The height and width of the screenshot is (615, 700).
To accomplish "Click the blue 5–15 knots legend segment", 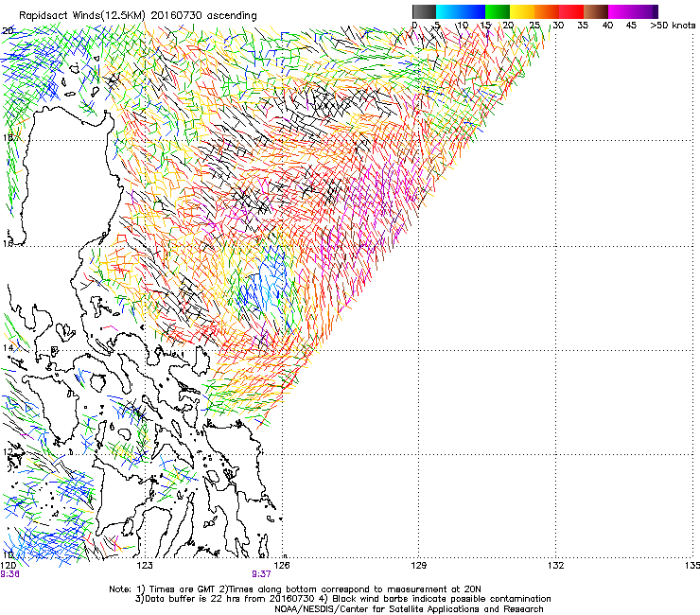I will tap(461, 11).
